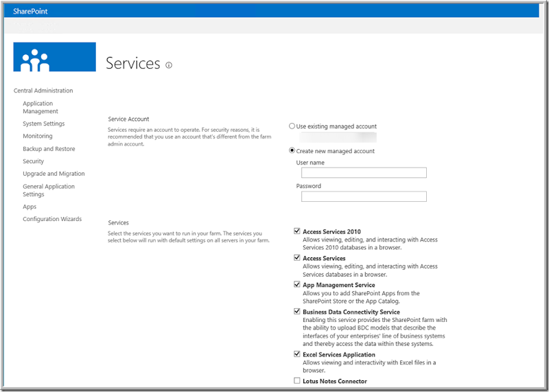Image resolution: width=549 pixels, height=392 pixels.
Task: Navigate to Backup and Restore
Action: click(x=49, y=149)
